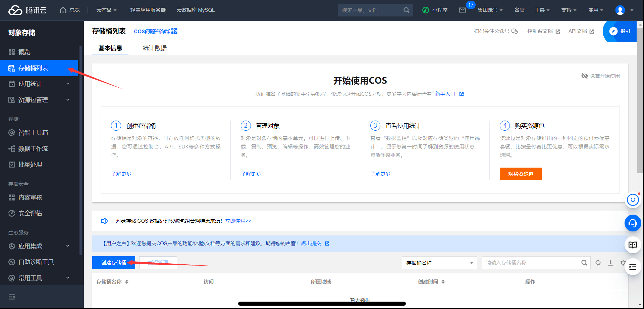Open the column settings gear icon
The width and height of the screenshot is (644, 309).
[623, 263]
